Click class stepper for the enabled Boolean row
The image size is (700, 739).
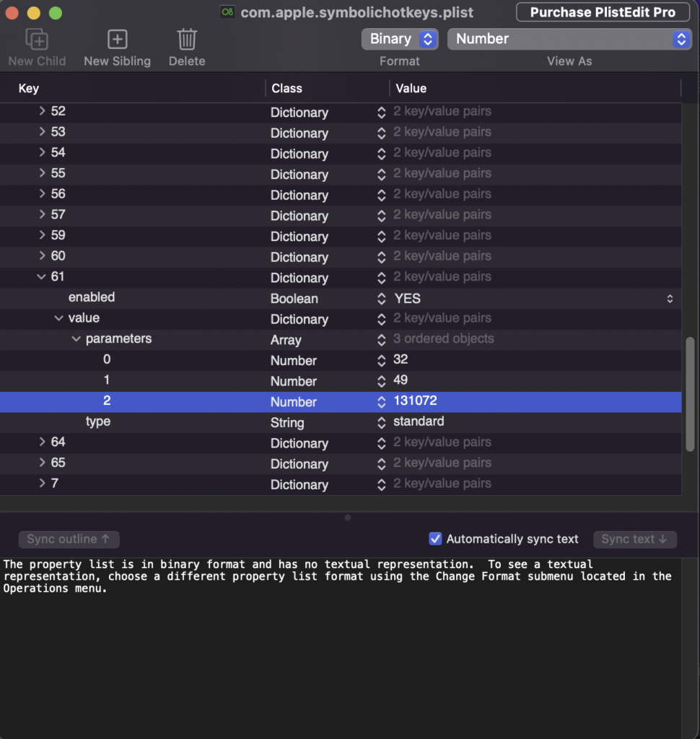click(x=381, y=298)
